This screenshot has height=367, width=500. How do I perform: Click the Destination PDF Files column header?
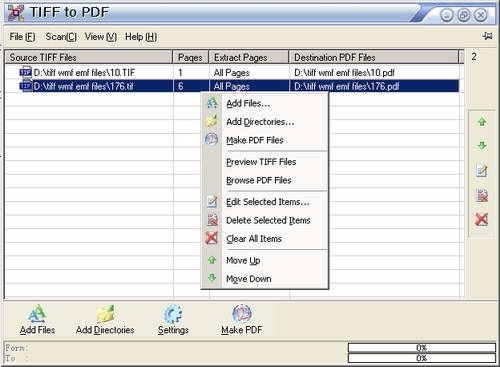374,57
